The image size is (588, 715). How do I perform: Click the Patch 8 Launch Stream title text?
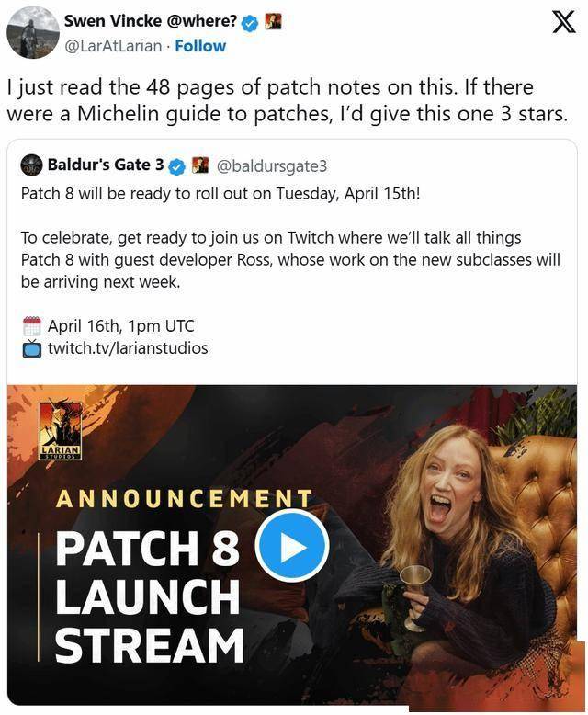click(149, 596)
